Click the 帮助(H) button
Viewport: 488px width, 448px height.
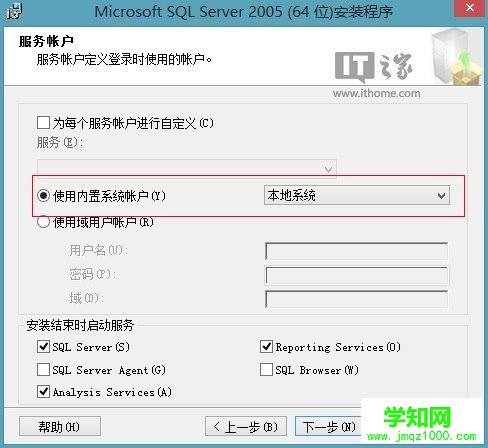pyautogui.click(x=60, y=426)
